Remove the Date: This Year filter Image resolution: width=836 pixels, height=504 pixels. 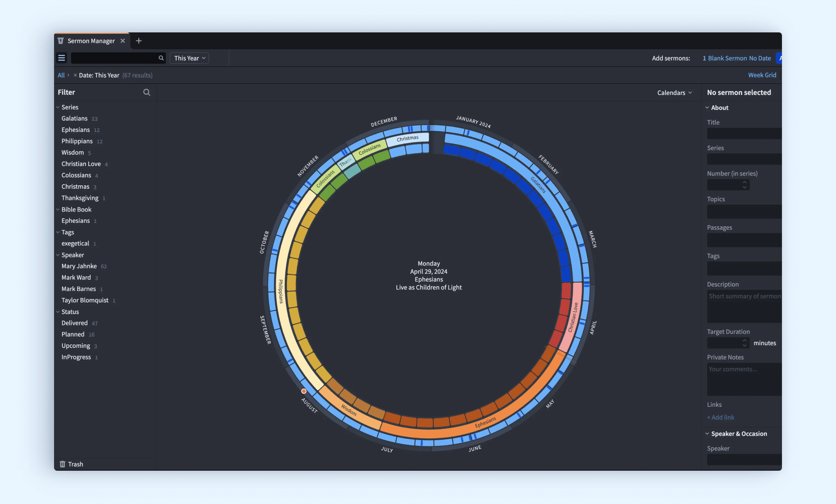pos(75,75)
